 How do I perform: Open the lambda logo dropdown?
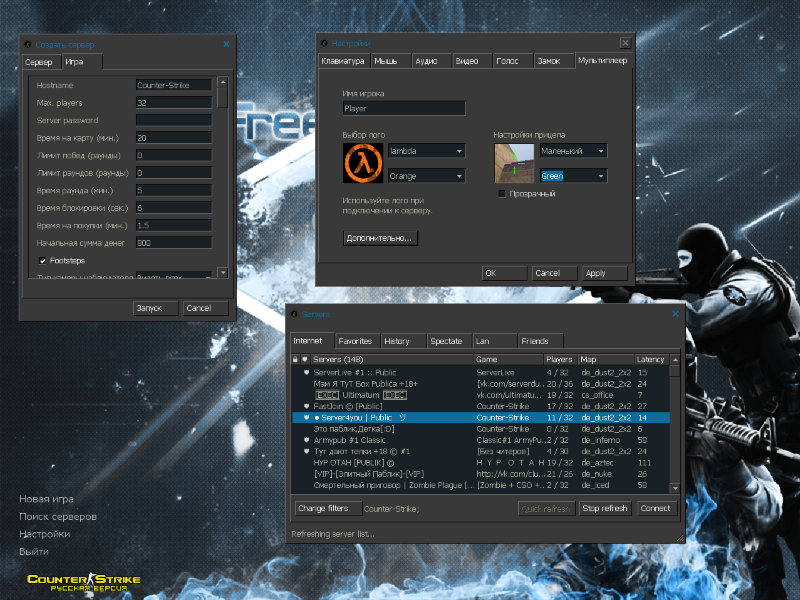click(x=427, y=151)
